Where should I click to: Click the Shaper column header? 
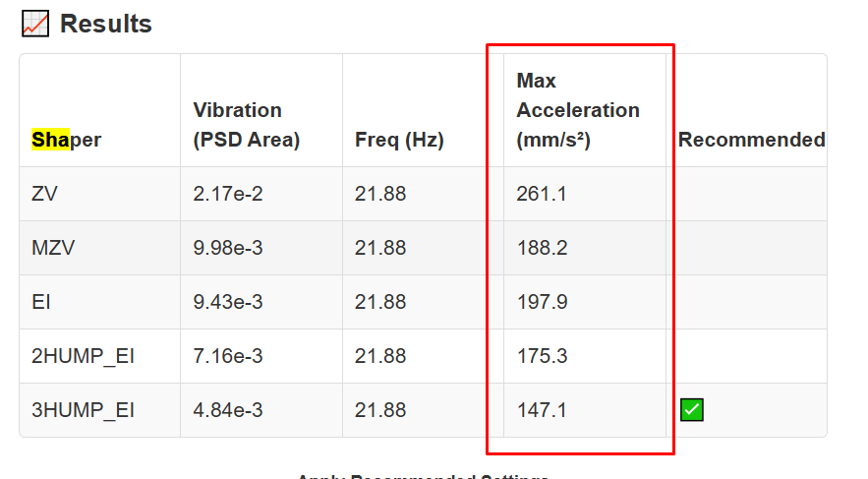(x=66, y=140)
